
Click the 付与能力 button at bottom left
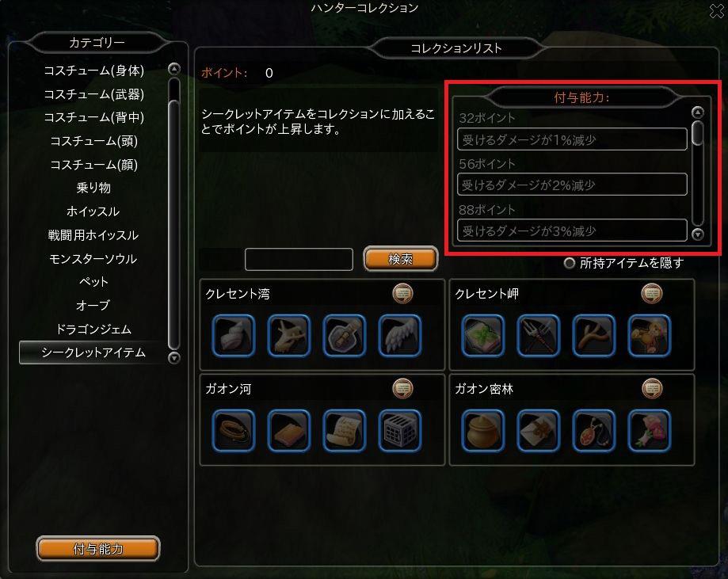point(98,549)
